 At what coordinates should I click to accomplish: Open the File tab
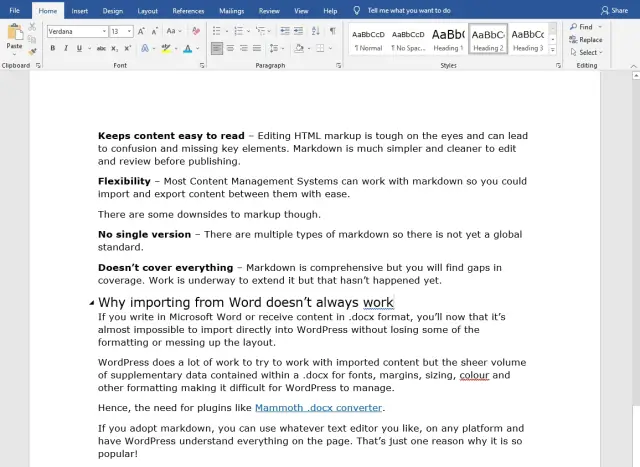pos(15,11)
